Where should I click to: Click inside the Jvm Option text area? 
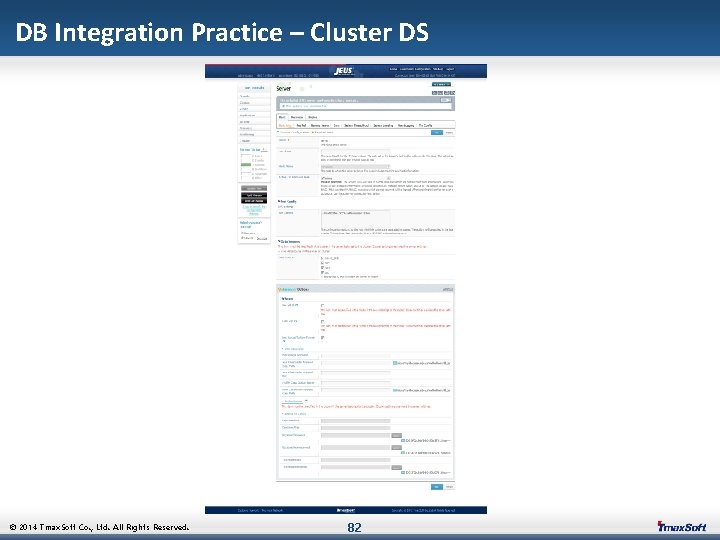click(x=355, y=218)
